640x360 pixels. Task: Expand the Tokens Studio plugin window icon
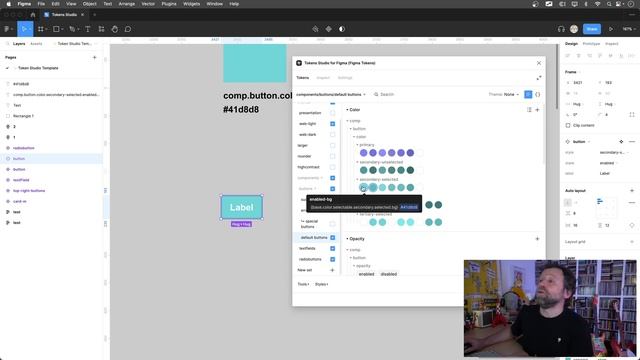(539, 78)
